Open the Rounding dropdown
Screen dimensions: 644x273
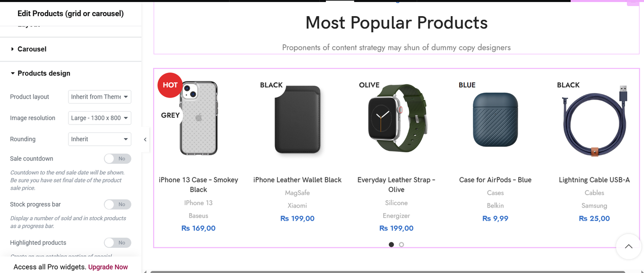click(x=100, y=139)
